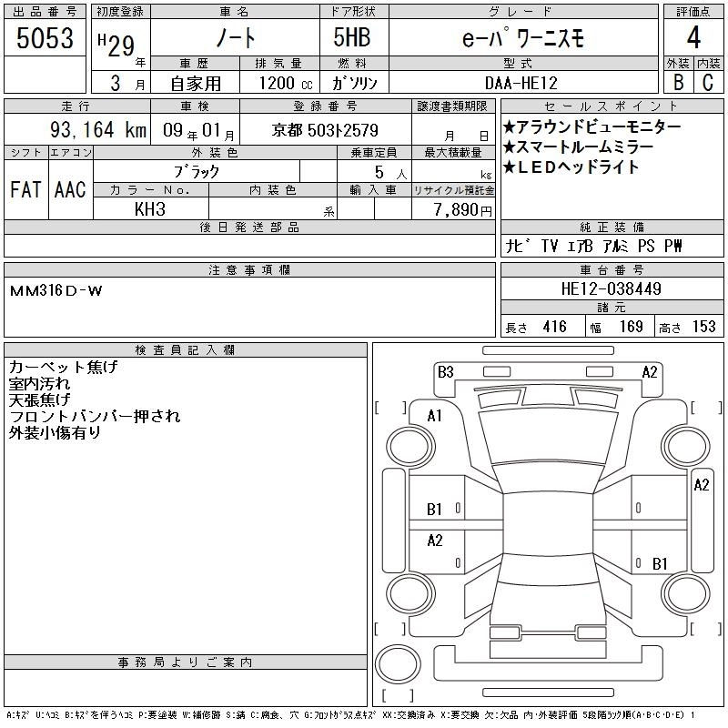Click the 事務局よりご案内 header
728x728 pixels.
(x=185, y=662)
